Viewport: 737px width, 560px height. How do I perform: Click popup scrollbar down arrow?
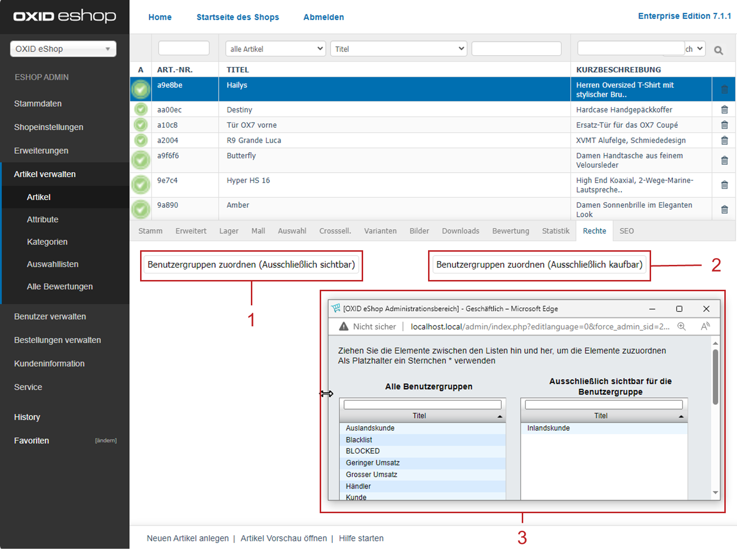716,493
